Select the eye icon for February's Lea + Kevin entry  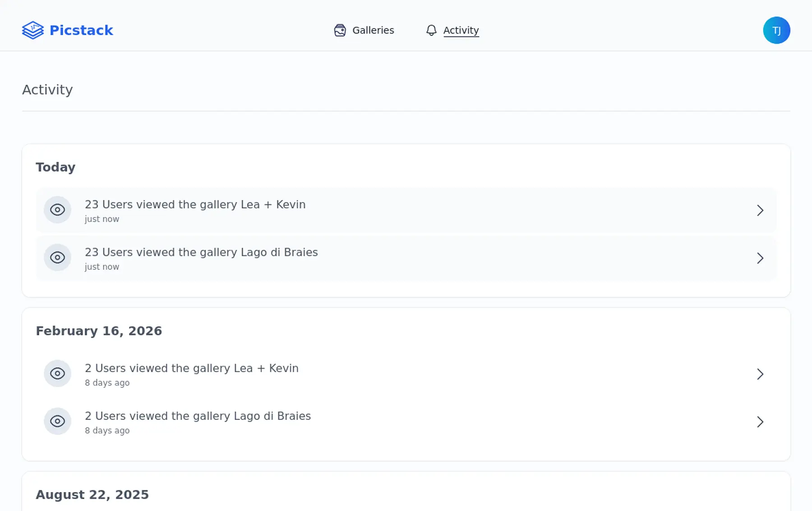tap(57, 373)
